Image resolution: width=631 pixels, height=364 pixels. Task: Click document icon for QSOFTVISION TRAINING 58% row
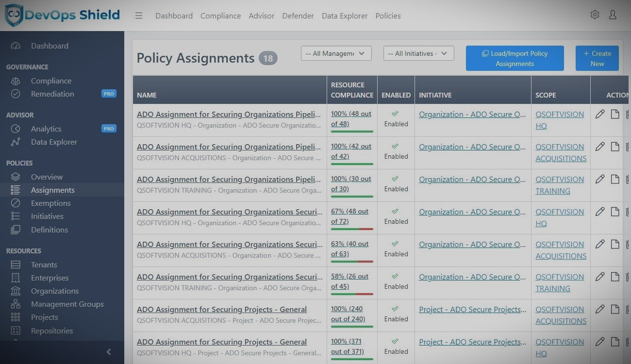click(615, 277)
